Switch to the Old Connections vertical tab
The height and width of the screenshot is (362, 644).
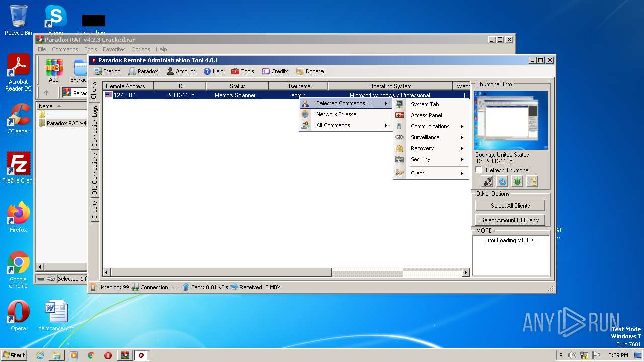(x=94, y=173)
